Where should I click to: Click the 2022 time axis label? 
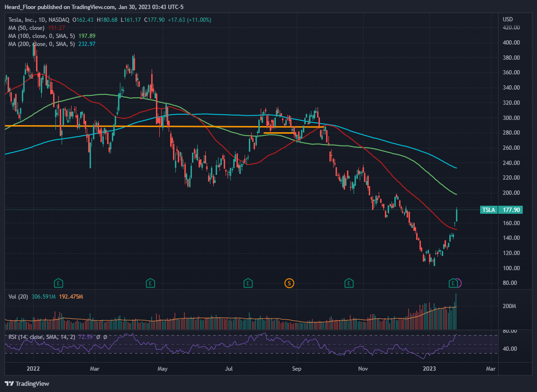[x=33, y=369]
